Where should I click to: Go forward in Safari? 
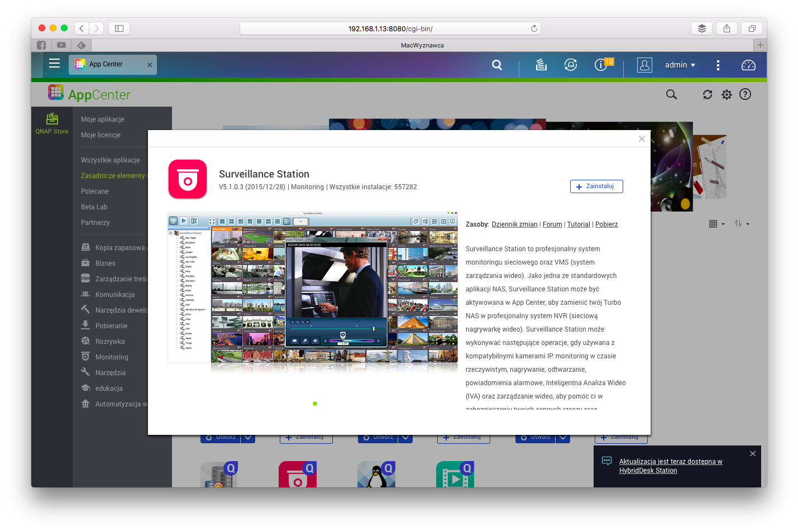[97, 28]
